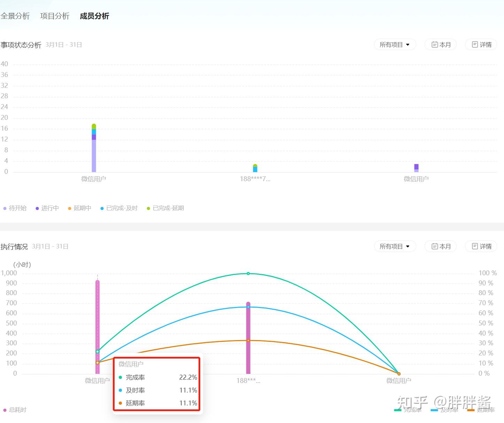Toggle 待开始 legend series
This screenshot has width=504, height=423.
tap(15, 208)
